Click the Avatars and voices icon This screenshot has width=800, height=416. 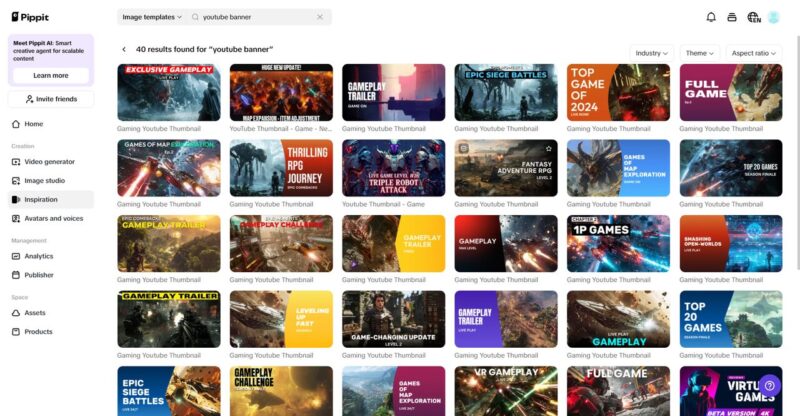pyautogui.click(x=16, y=218)
